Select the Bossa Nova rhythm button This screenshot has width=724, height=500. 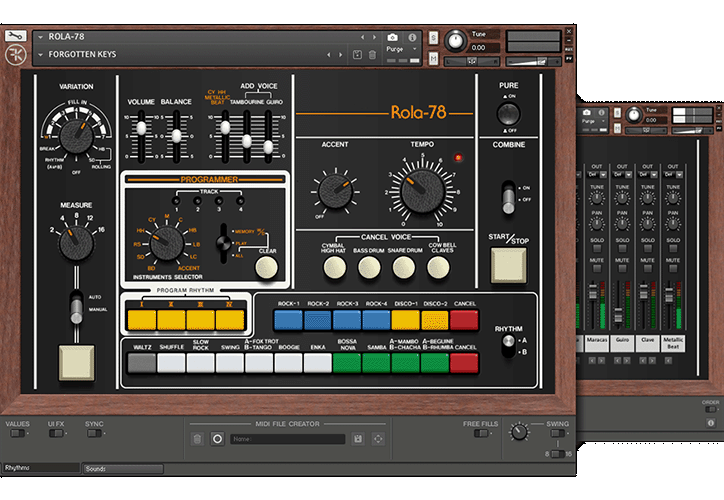tap(347, 363)
